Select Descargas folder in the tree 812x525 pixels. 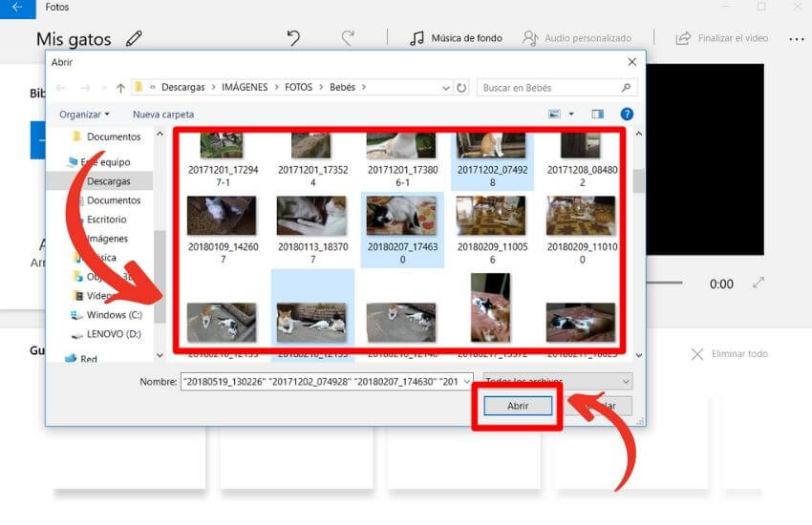click(108, 181)
